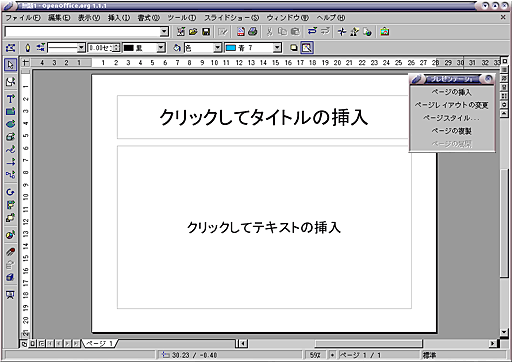Open the Arrange tool
This screenshot has width=512, height=362.
[10, 218]
